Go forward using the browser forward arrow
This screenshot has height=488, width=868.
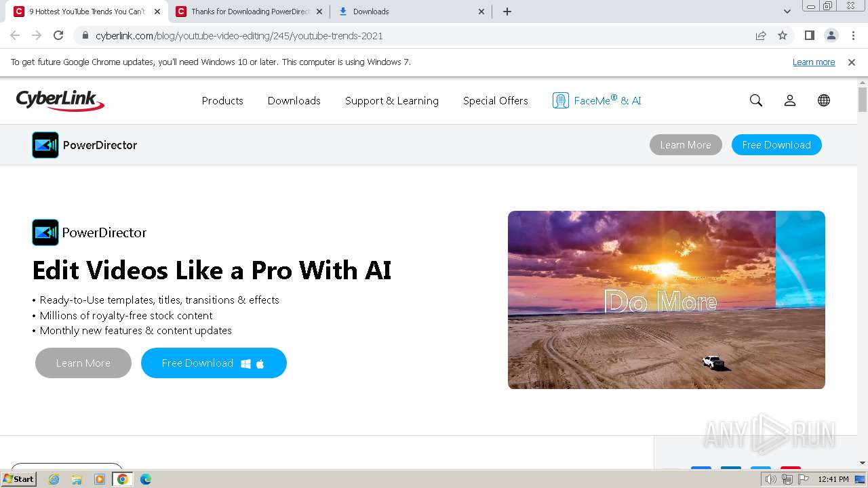point(37,35)
